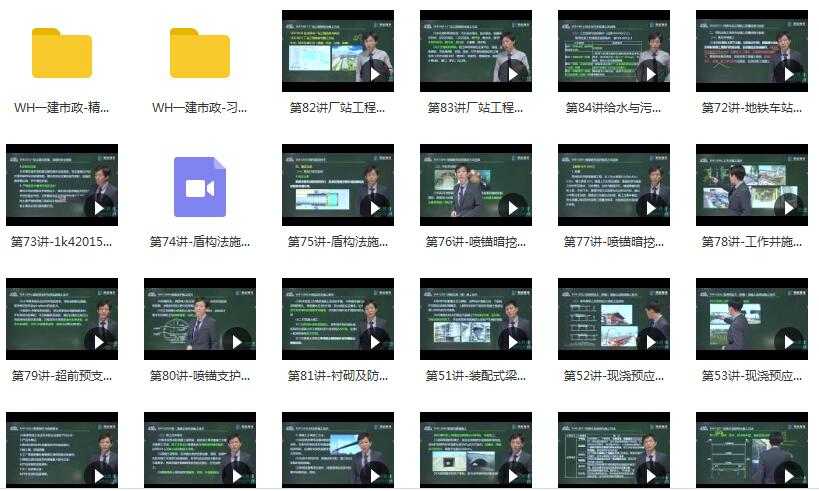Open the WH一建市政-精... folder icon
The width and height of the screenshot is (819, 491).
click(x=62, y=53)
